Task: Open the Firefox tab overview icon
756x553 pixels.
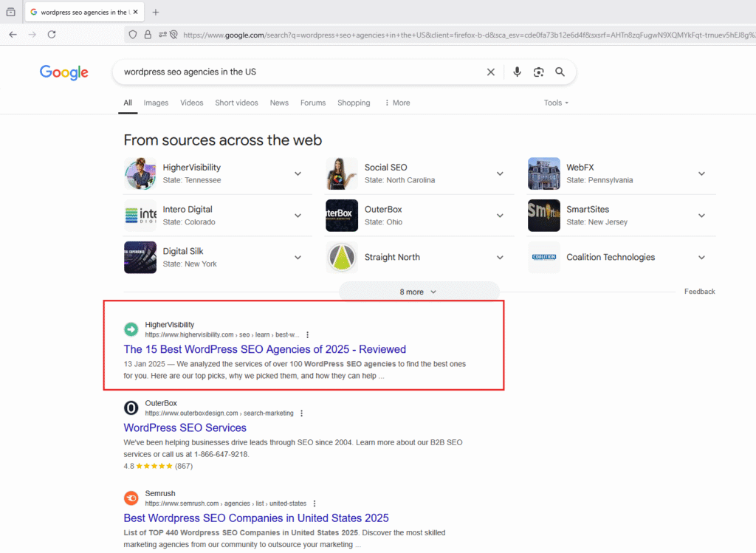Action: click(x=10, y=12)
